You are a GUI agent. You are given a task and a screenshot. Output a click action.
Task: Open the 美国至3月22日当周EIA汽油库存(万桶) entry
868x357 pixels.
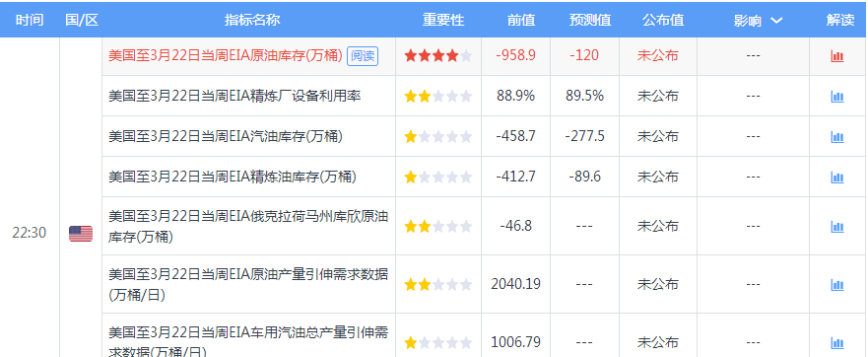coord(226,136)
